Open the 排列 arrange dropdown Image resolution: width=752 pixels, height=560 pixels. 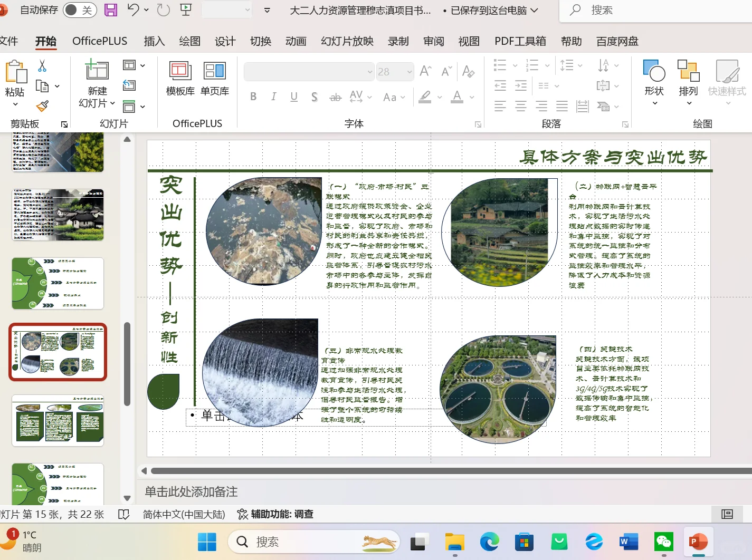pyautogui.click(x=688, y=80)
